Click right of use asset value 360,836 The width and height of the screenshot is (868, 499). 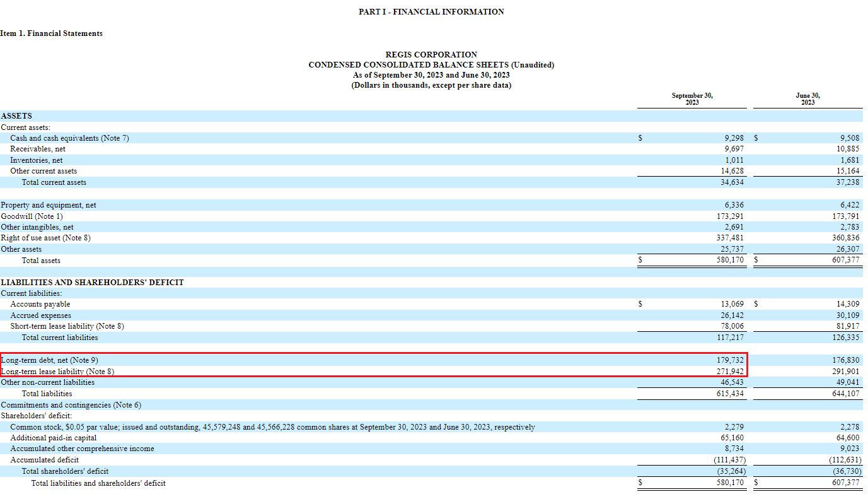[x=845, y=238]
